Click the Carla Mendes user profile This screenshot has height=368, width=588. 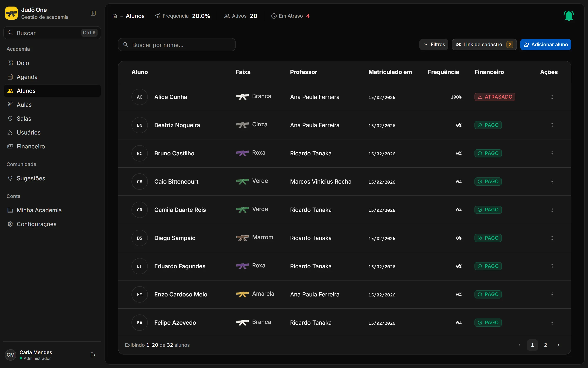[x=29, y=355]
